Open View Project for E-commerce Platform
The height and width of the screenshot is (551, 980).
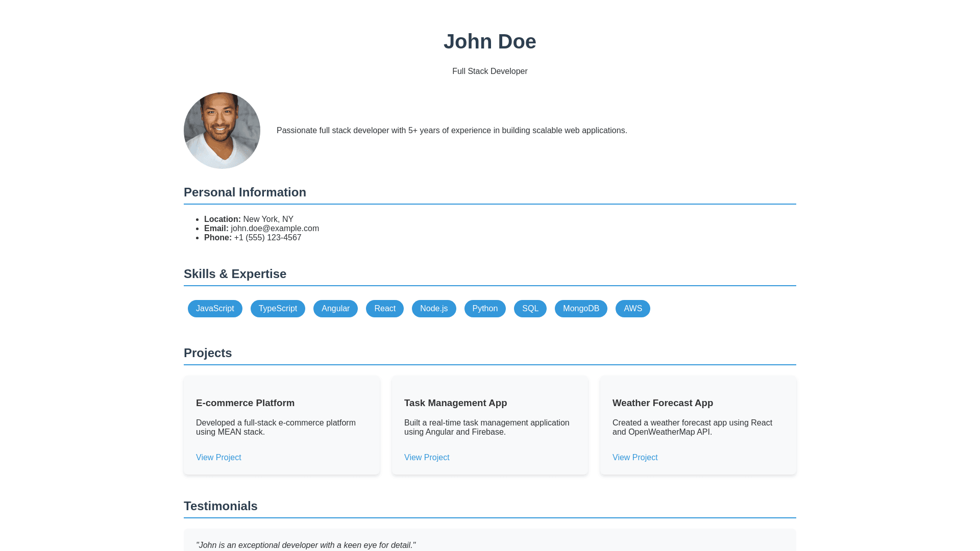click(218, 458)
